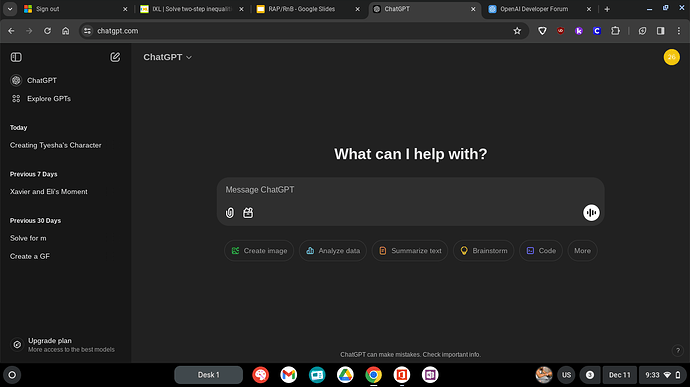The height and width of the screenshot is (387, 690).
Task: Open the browser side panel
Action: tap(661, 31)
